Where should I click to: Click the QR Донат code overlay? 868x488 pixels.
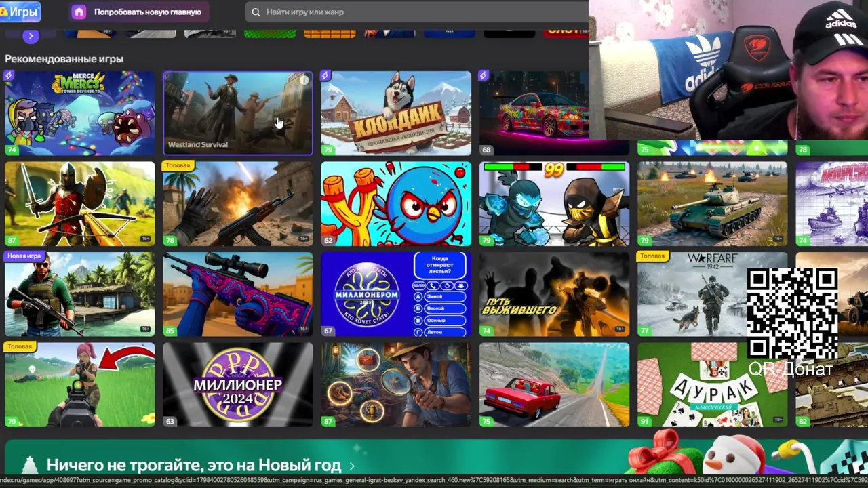[792, 312]
